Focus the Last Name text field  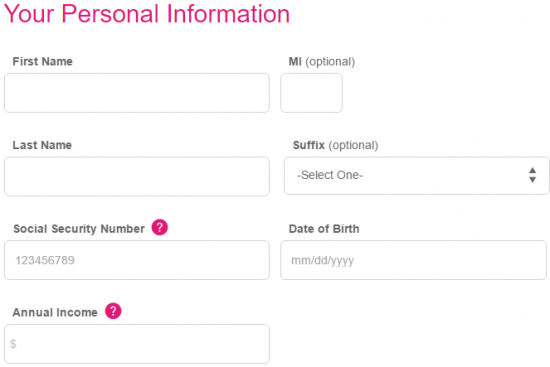pyautogui.click(x=137, y=176)
